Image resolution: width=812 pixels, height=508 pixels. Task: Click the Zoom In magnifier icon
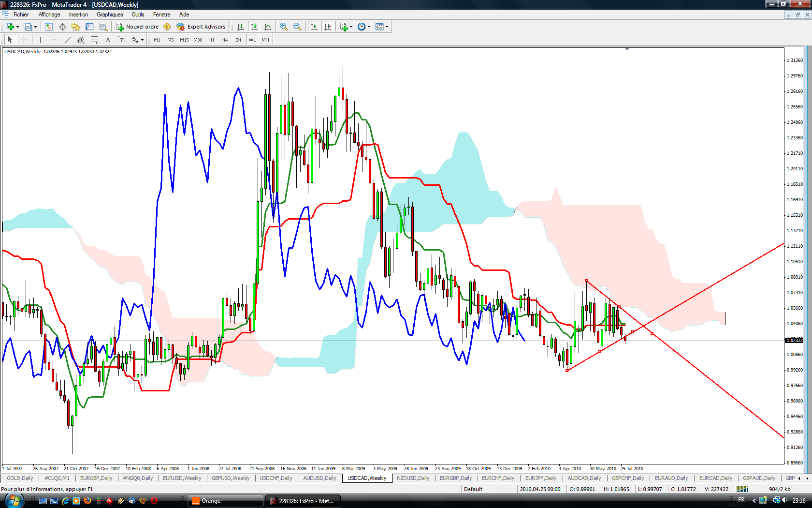pos(284,27)
